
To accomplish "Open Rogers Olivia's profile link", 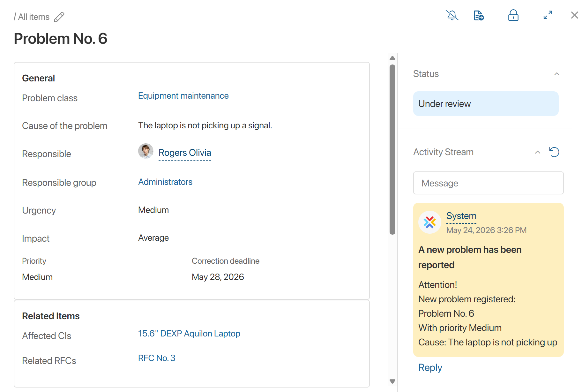I will click(185, 153).
